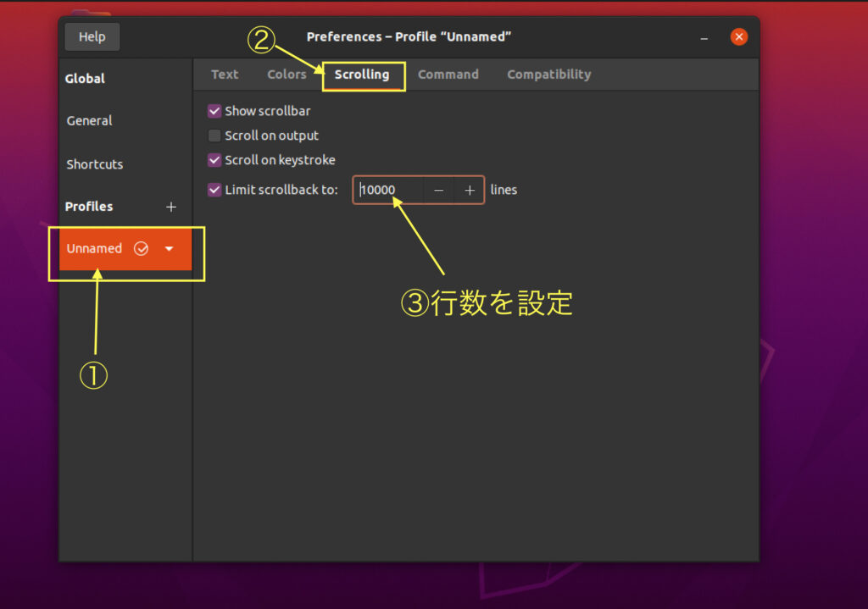The width and height of the screenshot is (868, 609).
Task: Click the Help button in title bar
Action: pyautogui.click(x=92, y=37)
